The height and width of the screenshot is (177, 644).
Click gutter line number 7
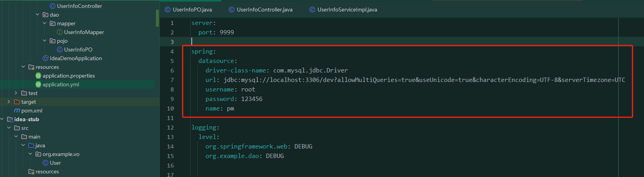point(172,80)
